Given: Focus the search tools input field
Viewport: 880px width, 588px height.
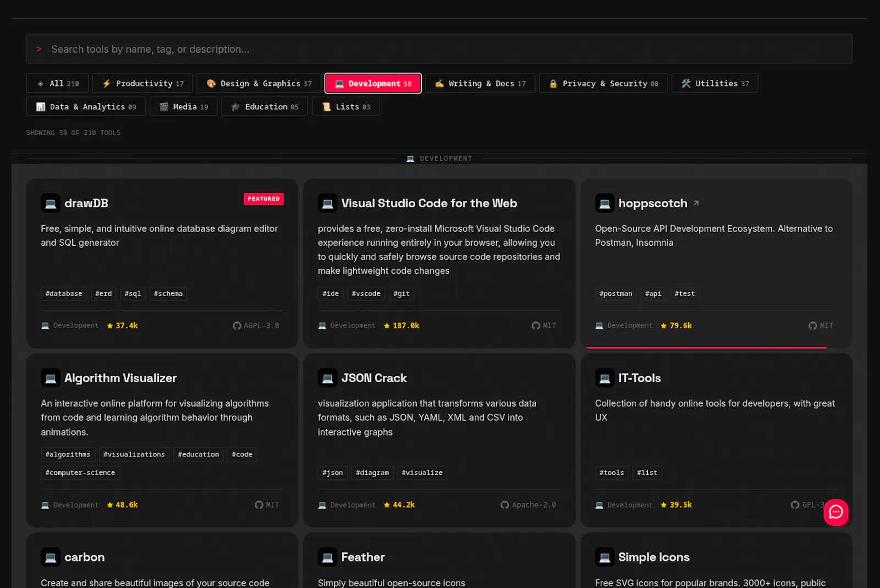Looking at the screenshot, I should coord(439,49).
